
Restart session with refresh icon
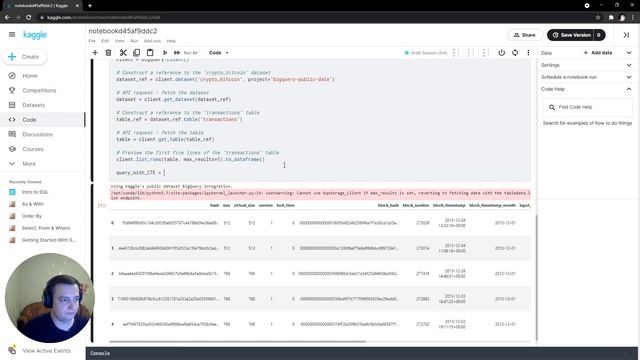point(515,53)
